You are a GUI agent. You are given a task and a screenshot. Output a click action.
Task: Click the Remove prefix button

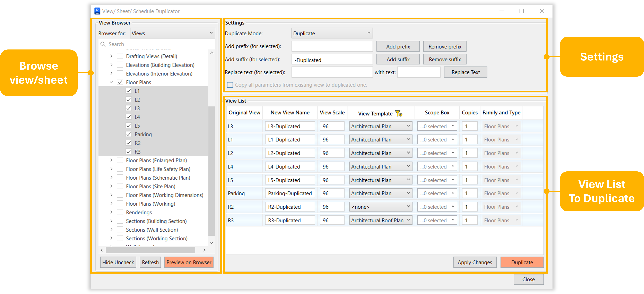click(x=444, y=46)
